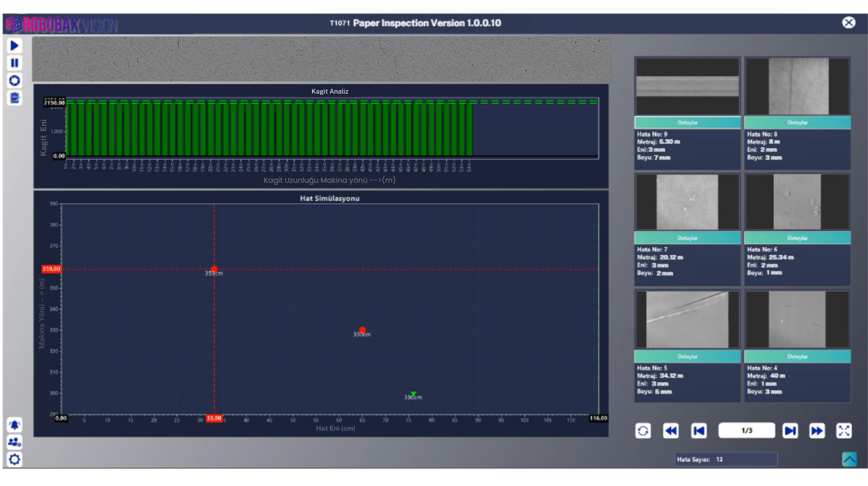The height and width of the screenshot is (486, 868).
Task: Open Detaylar for Hata No: 6
Action: tap(797, 238)
